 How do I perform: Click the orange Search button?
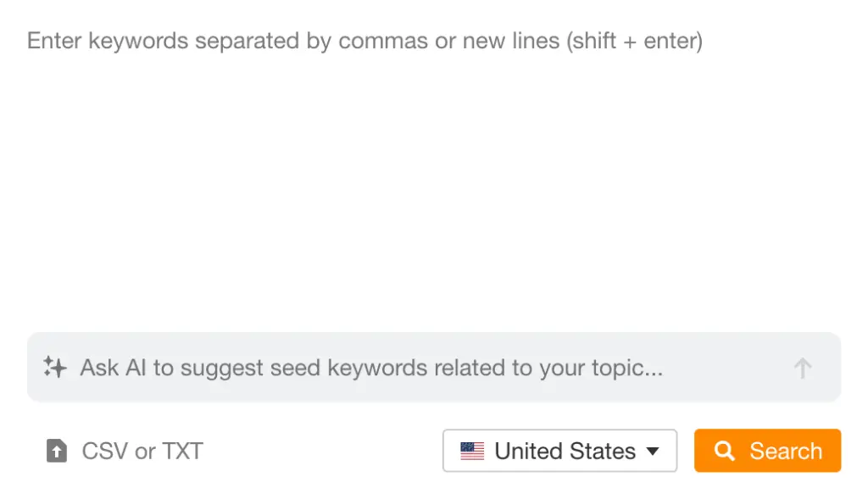[767, 451]
